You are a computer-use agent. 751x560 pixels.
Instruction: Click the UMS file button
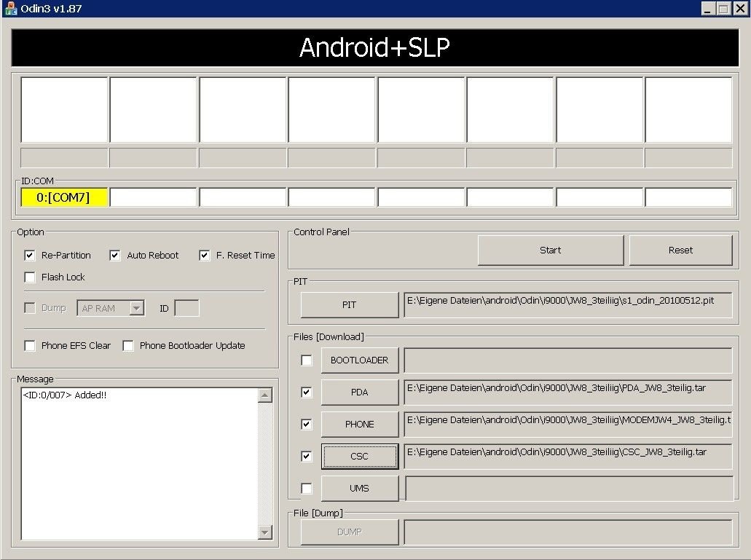[x=360, y=488]
